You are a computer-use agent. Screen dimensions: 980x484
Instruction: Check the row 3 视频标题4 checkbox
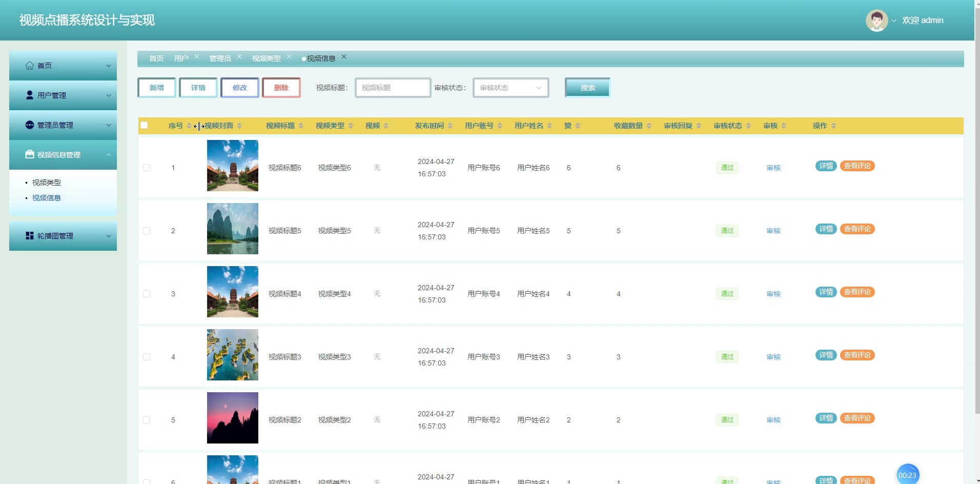[x=147, y=294]
